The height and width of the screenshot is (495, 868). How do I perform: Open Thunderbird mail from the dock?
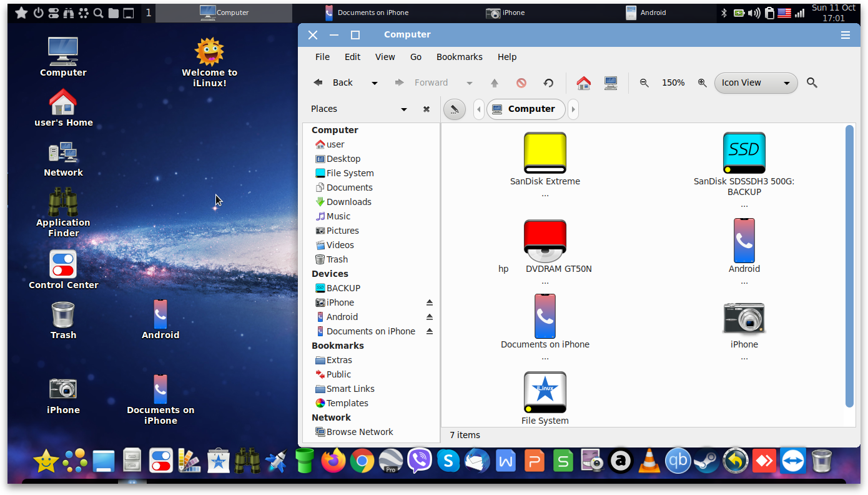tap(477, 461)
